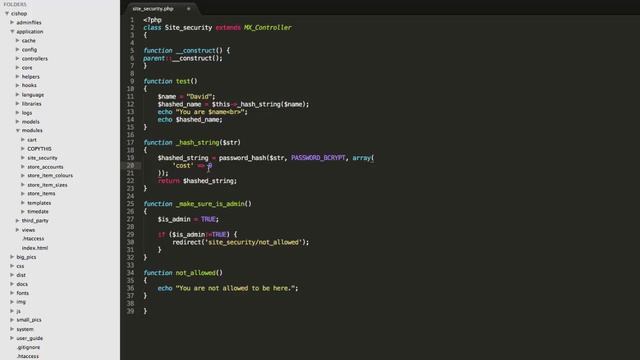Select the models folder
This screenshot has width=640, height=360.
[31, 122]
